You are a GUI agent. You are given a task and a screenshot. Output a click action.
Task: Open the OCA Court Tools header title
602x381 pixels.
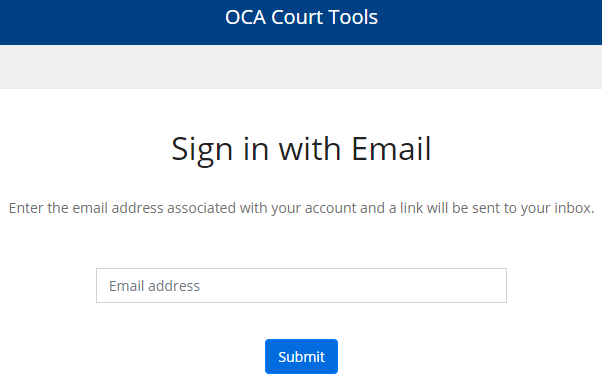pyautogui.click(x=301, y=17)
